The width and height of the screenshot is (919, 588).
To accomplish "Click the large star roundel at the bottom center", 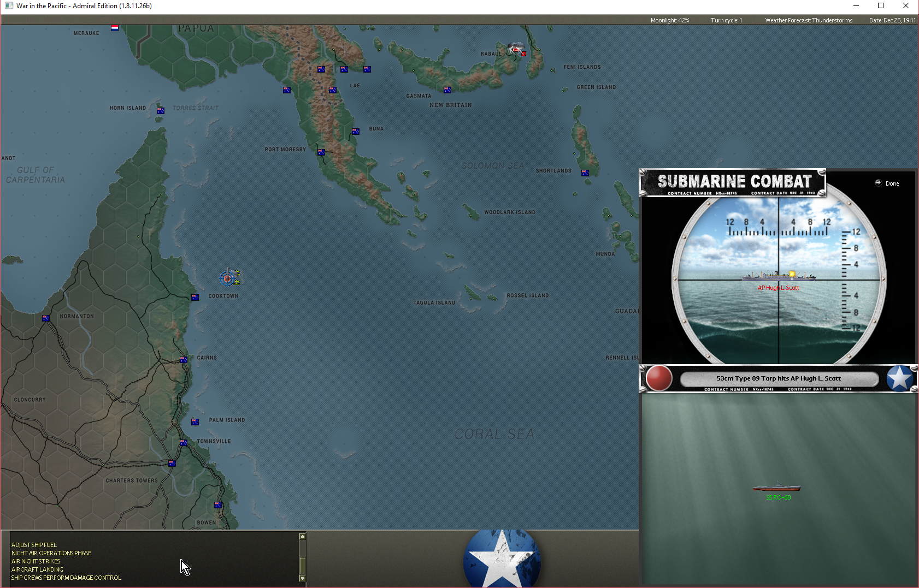I will coord(502,559).
